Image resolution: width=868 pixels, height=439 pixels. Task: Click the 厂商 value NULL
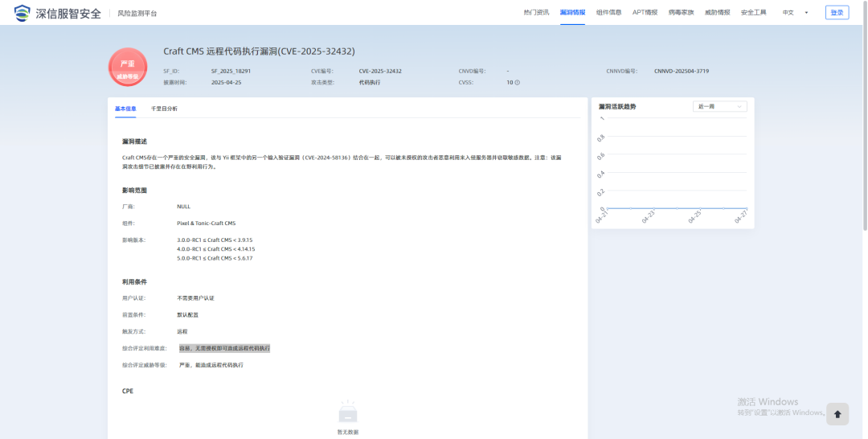click(183, 207)
